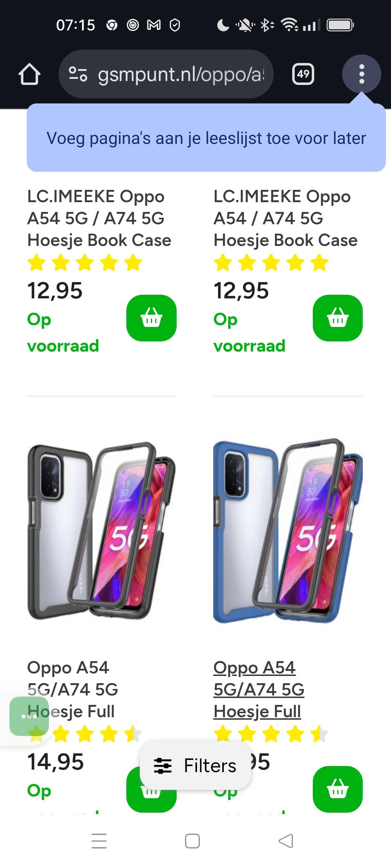This screenshot has width=391, height=868.
Task: Tap the Android back navigation button
Action: [286, 841]
